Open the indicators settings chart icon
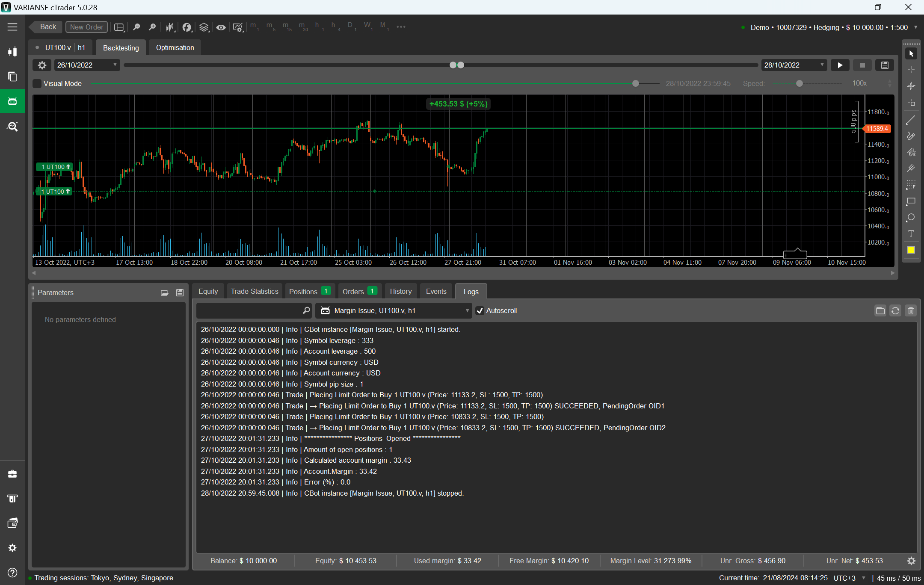Image resolution: width=924 pixels, height=585 pixels. pyautogui.click(x=238, y=27)
